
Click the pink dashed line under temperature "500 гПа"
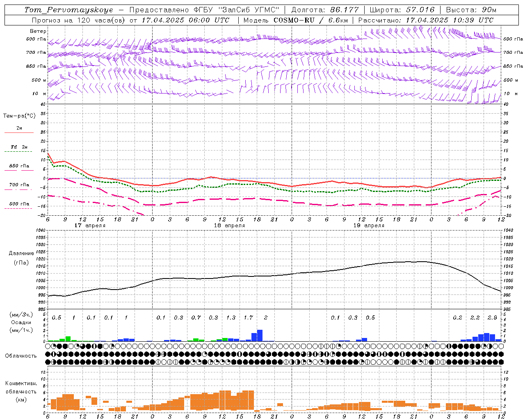tap(18, 208)
